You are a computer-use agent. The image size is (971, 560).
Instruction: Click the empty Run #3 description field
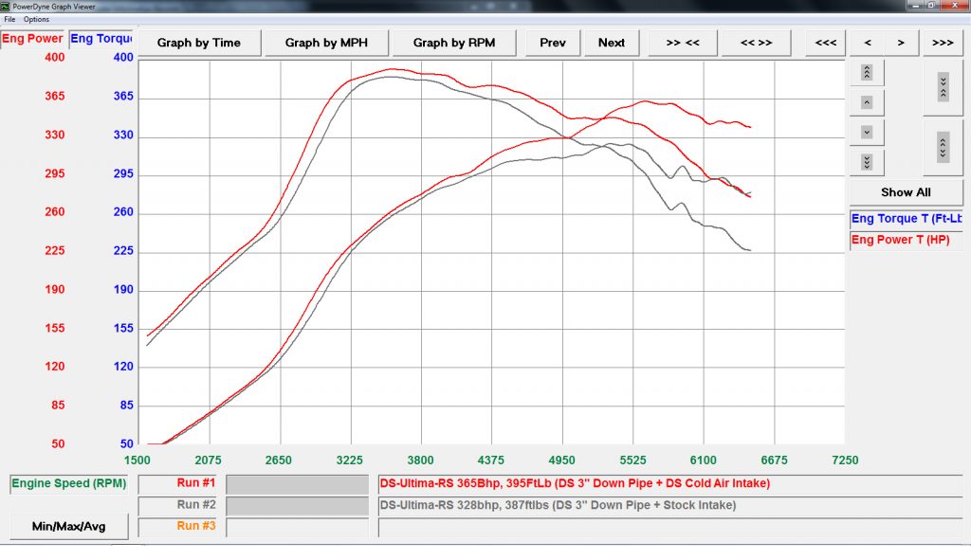(x=670, y=527)
